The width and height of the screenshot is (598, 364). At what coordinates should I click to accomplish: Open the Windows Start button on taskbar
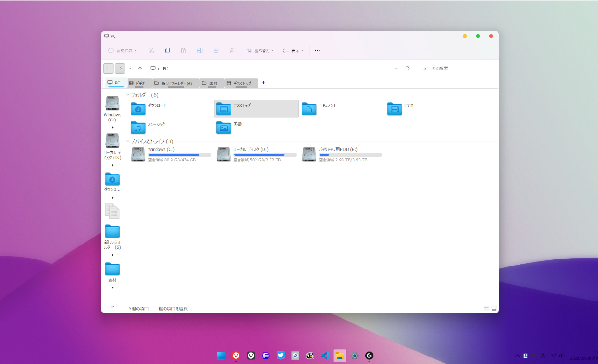point(221,356)
